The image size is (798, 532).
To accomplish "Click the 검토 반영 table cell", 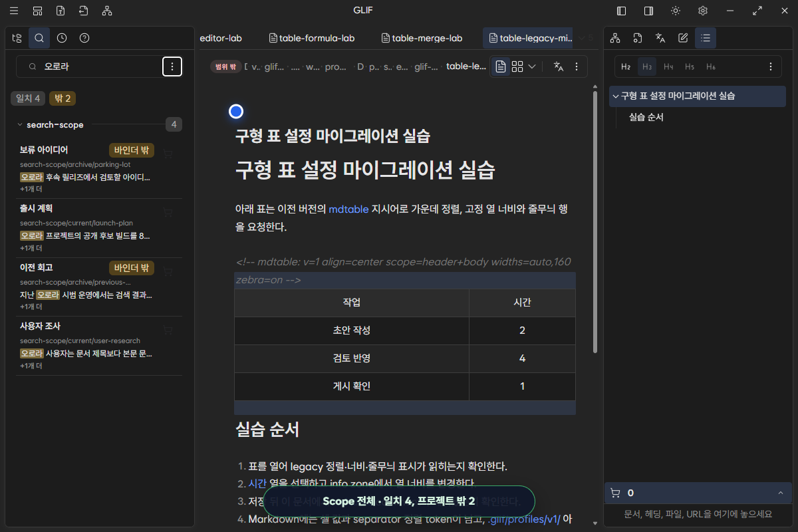I will 352,358.
